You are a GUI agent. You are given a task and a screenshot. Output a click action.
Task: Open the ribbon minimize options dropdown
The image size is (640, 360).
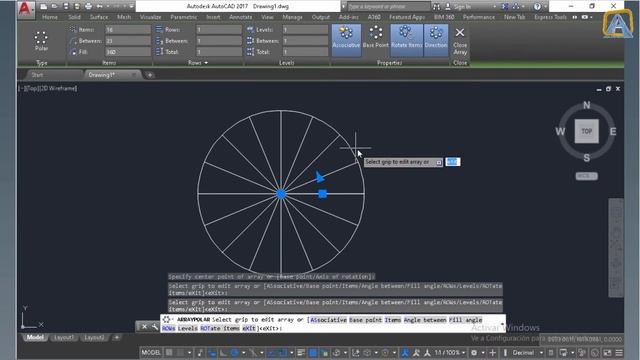[x=591, y=17]
